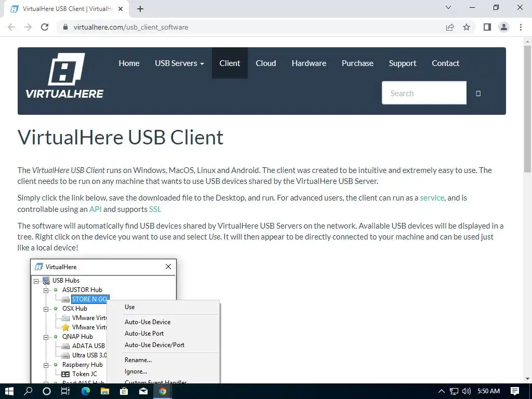532x399 pixels.
Task: Open Cortana circle icon
Action: (47, 391)
